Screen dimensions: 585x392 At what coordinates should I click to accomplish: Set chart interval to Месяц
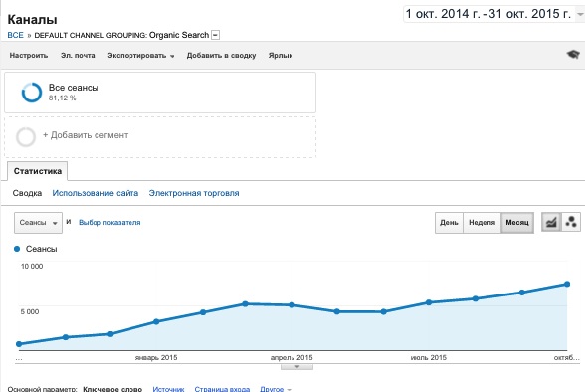[517, 223]
